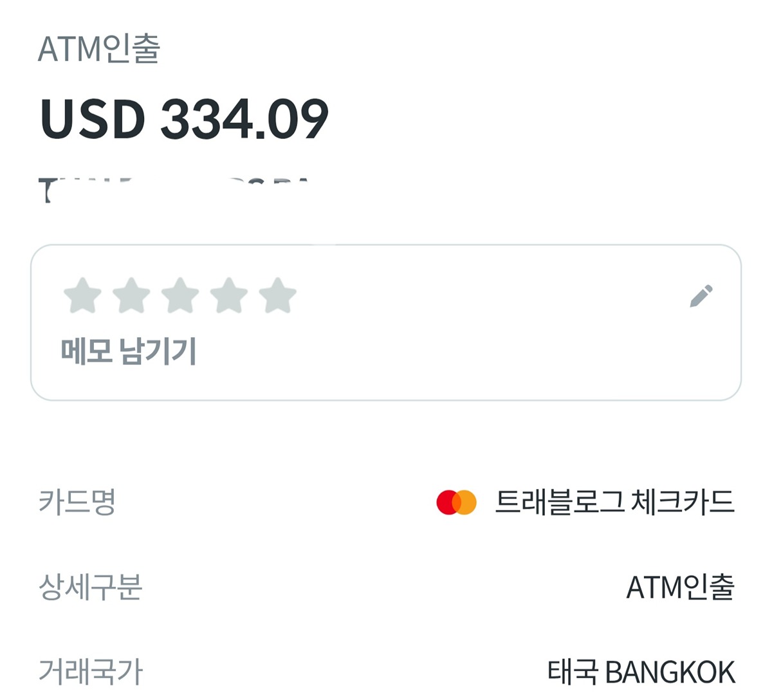The height and width of the screenshot is (700, 772).
Task: Select the 상세구분 row label
Action: coord(90,587)
